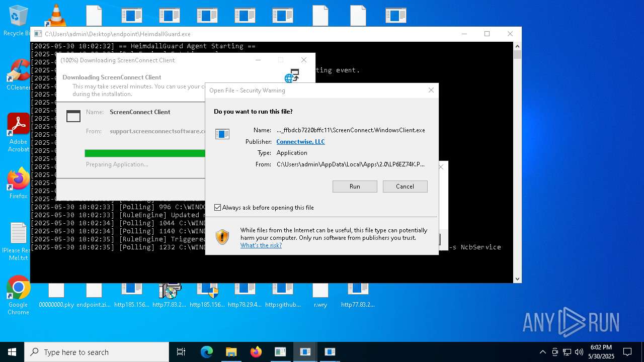Click the green download progress bar
The height and width of the screenshot is (362, 644).
coord(145,153)
